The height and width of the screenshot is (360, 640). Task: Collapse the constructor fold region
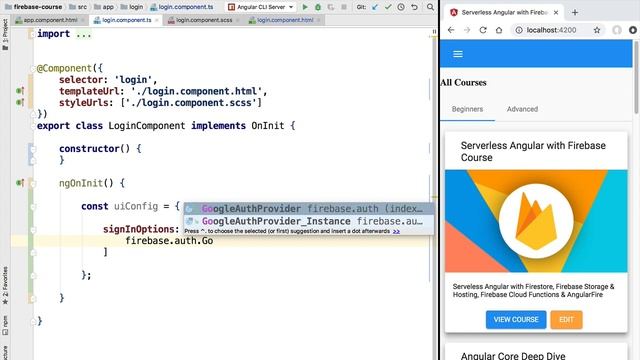pos(33,149)
